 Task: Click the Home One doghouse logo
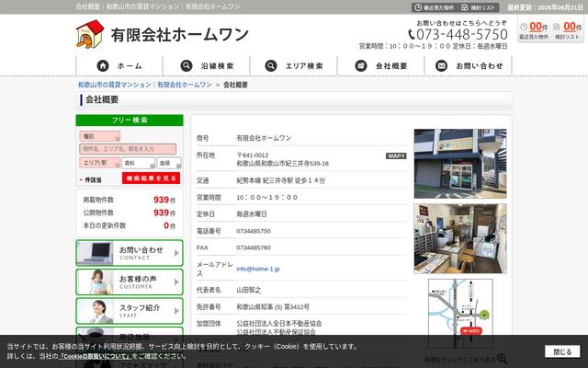(x=90, y=34)
